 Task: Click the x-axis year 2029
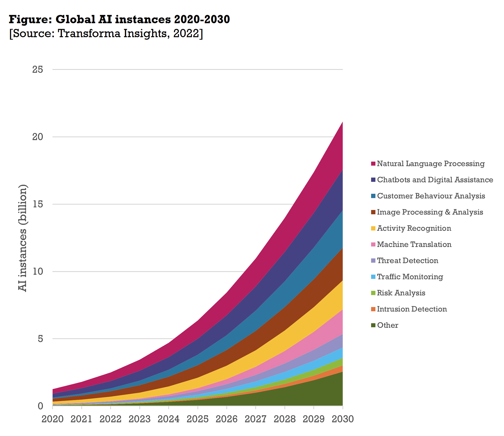tap(314, 419)
